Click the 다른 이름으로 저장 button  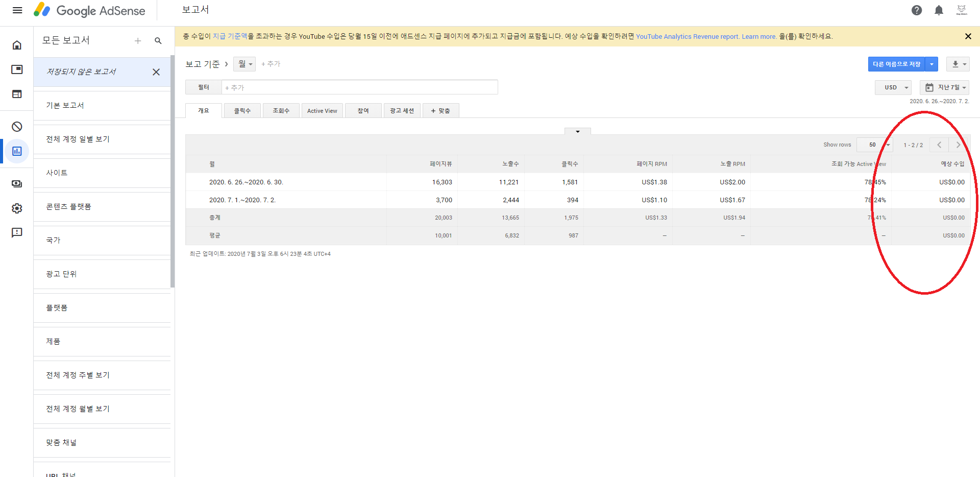[896, 64]
